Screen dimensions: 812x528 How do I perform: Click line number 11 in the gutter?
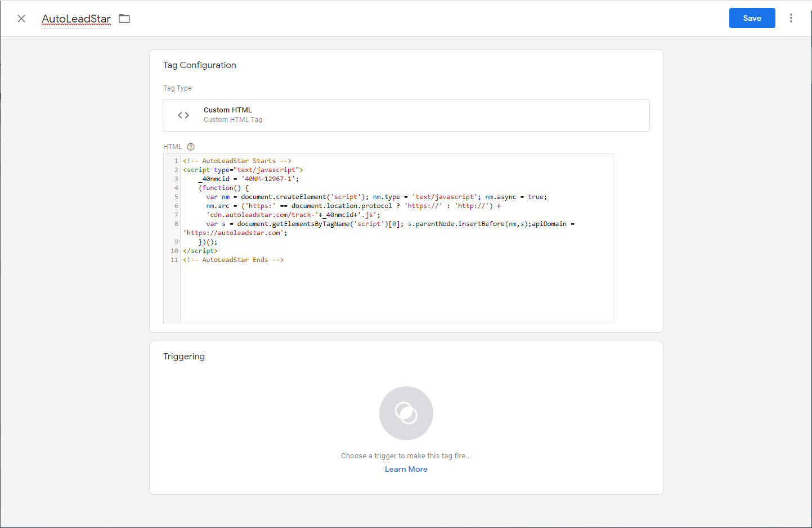click(174, 259)
